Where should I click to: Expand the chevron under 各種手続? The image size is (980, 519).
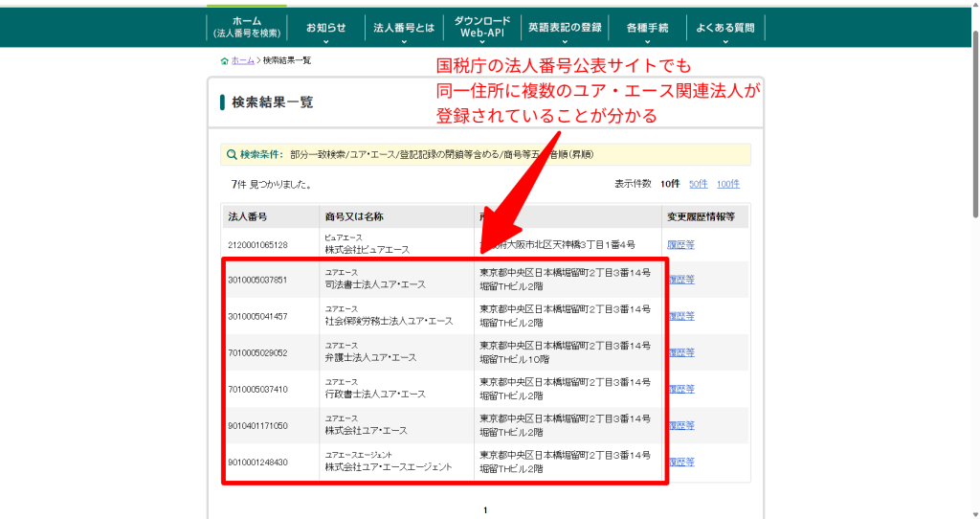[x=647, y=42]
